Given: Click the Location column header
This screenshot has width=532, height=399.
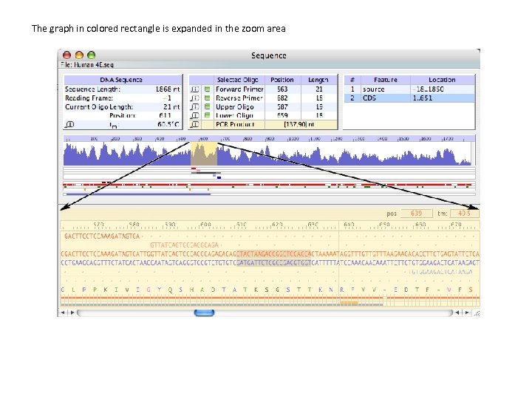Looking at the screenshot, I should coord(442,80).
